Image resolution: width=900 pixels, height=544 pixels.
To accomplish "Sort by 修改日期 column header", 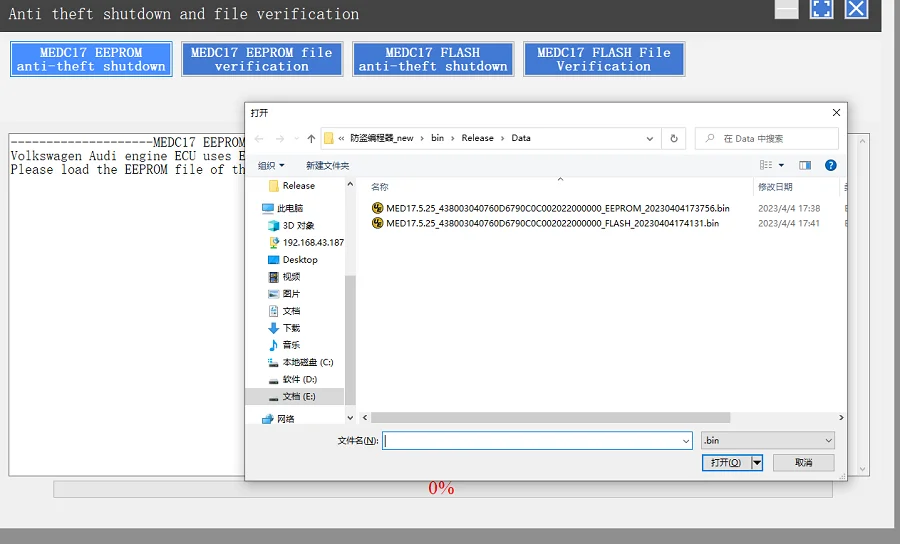I will tap(775, 186).
